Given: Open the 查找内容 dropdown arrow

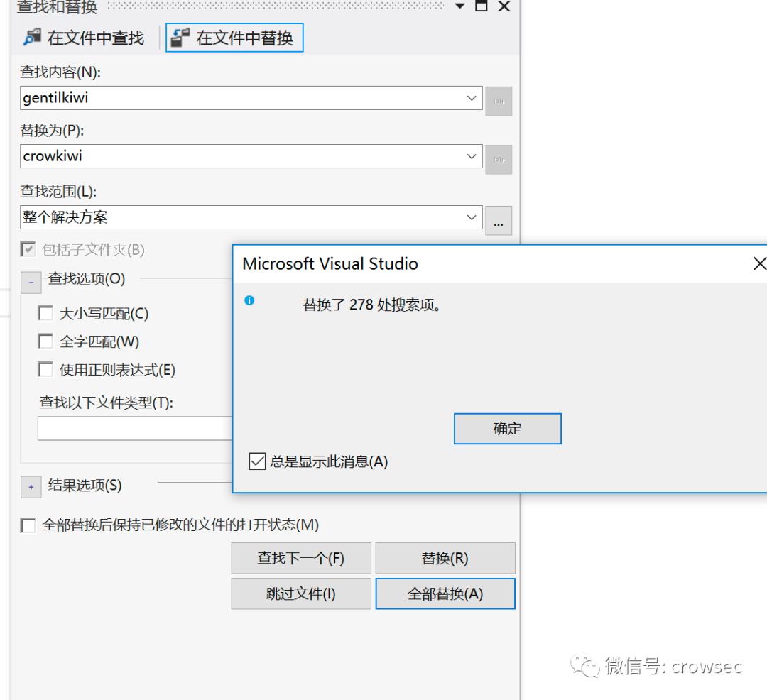Looking at the screenshot, I should [471, 98].
